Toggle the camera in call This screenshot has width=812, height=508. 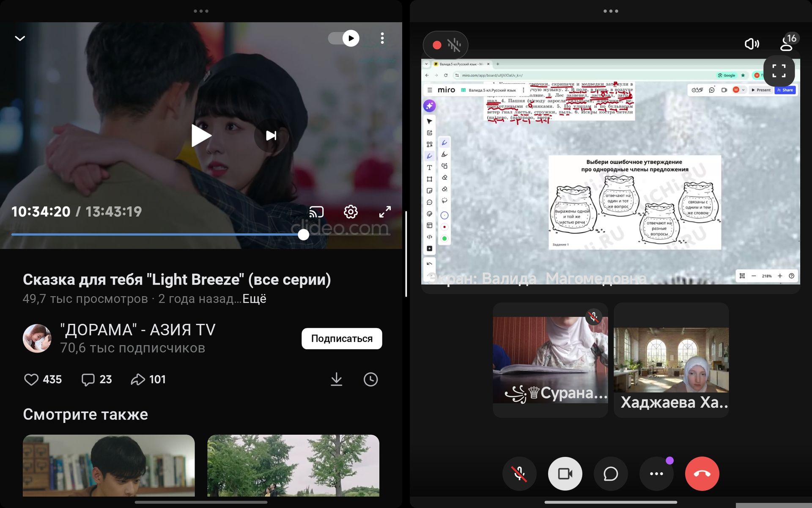tap(565, 474)
